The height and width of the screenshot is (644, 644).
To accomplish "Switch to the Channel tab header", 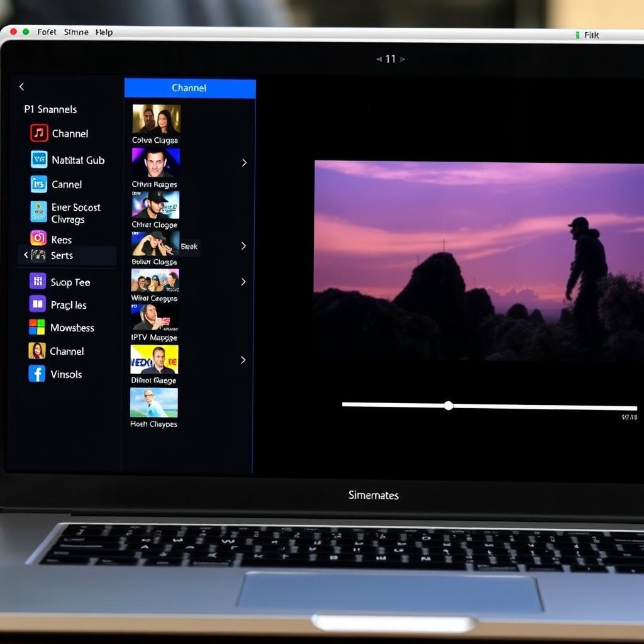I will 189,88.
